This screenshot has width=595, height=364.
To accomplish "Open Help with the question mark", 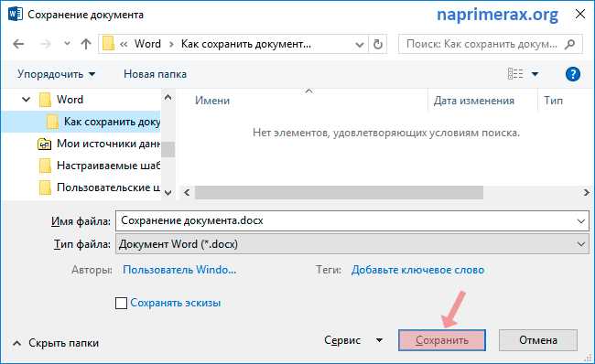I will (x=573, y=74).
